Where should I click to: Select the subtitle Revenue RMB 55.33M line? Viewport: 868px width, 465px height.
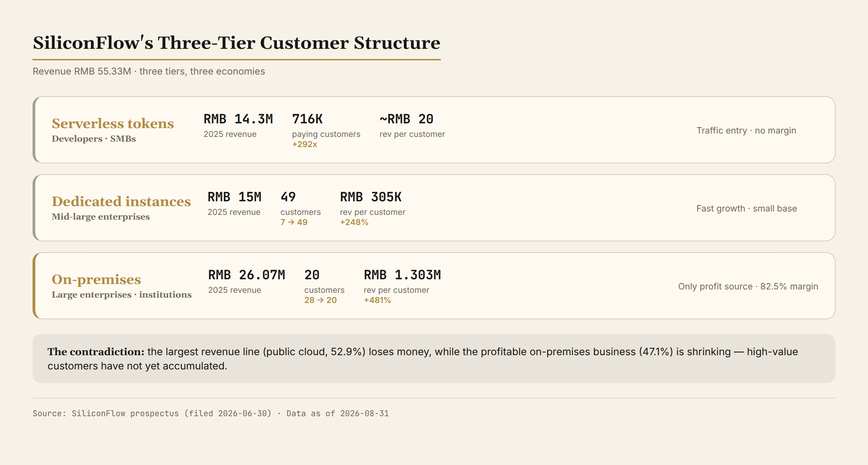149,72
